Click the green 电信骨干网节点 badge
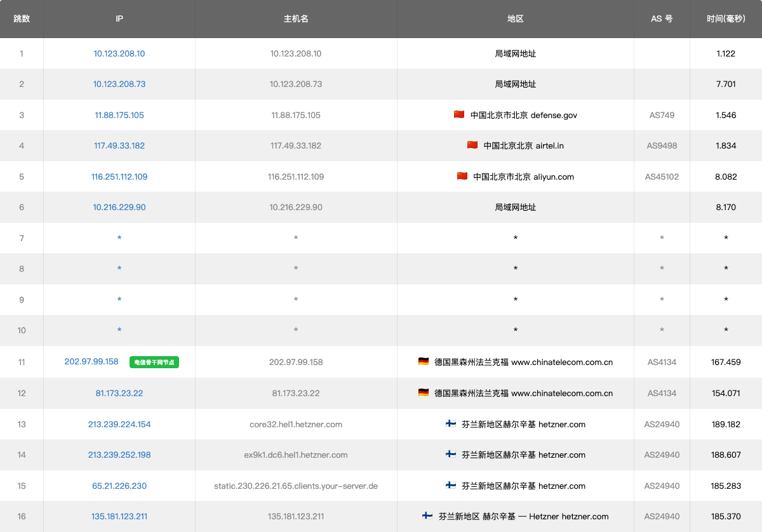Viewport: 762px width, 532px height. click(x=154, y=362)
